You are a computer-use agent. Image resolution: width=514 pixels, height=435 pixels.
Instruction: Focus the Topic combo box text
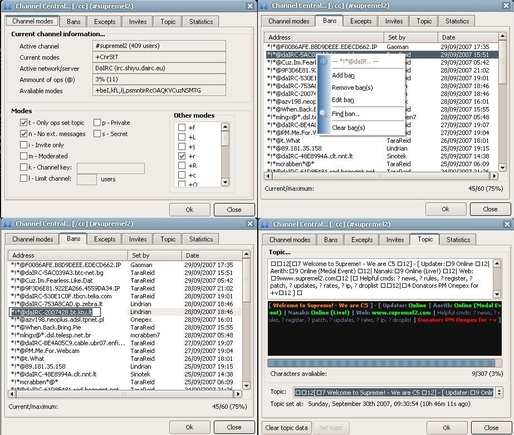coord(394,392)
